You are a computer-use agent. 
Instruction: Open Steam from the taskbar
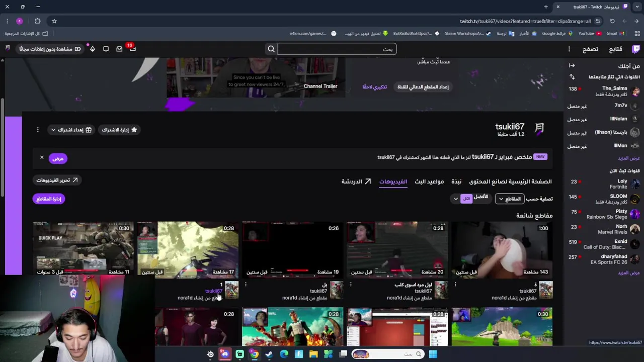click(269, 354)
